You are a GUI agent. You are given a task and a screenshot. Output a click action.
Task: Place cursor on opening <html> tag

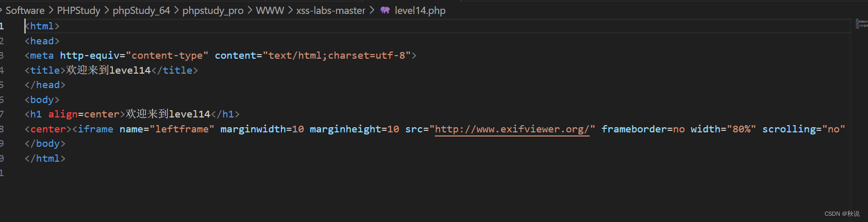42,26
